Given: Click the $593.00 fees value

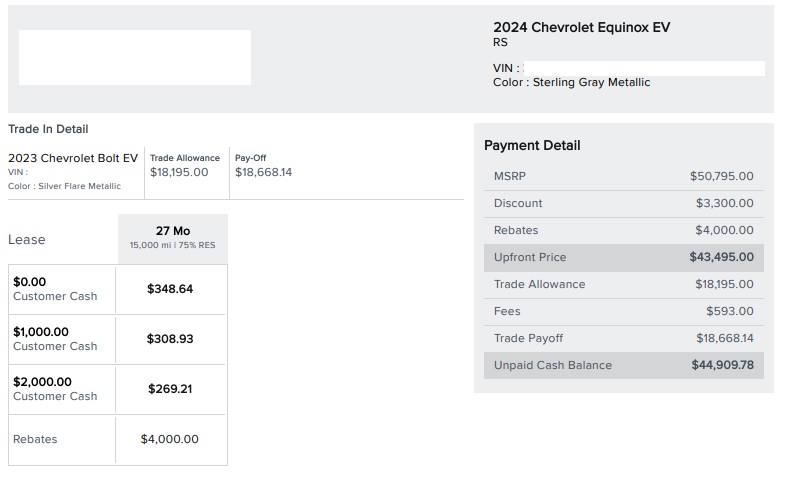Looking at the screenshot, I should (x=730, y=312).
